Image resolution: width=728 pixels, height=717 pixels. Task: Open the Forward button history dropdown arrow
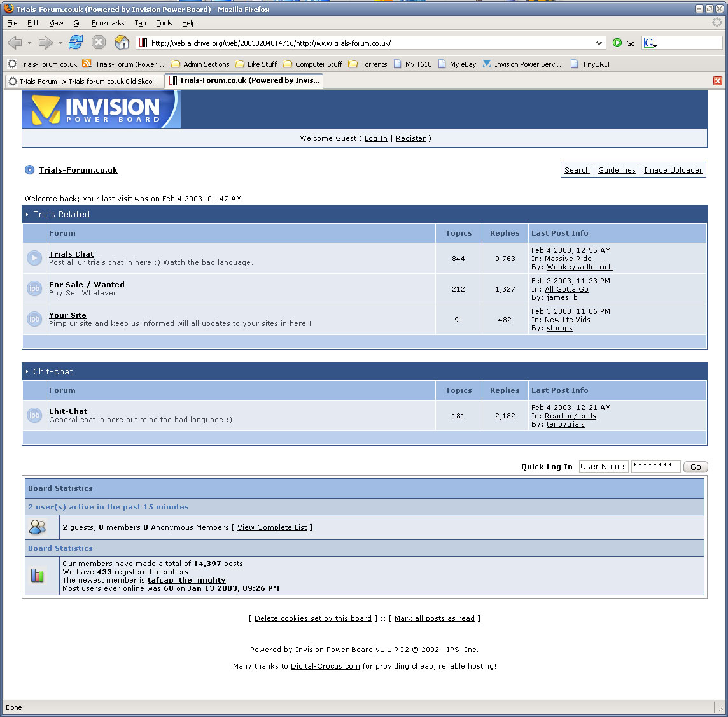click(60, 43)
